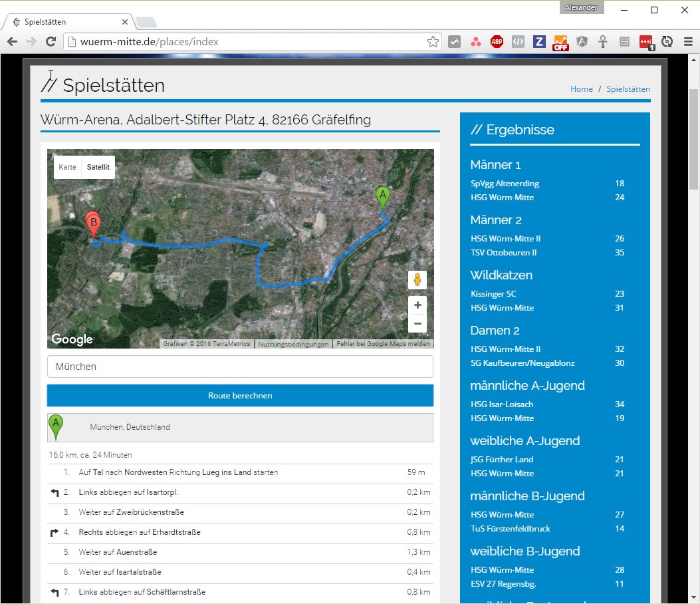Open Nutzungsbedingungen link on the map
This screenshot has height=604, width=700.
293,344
